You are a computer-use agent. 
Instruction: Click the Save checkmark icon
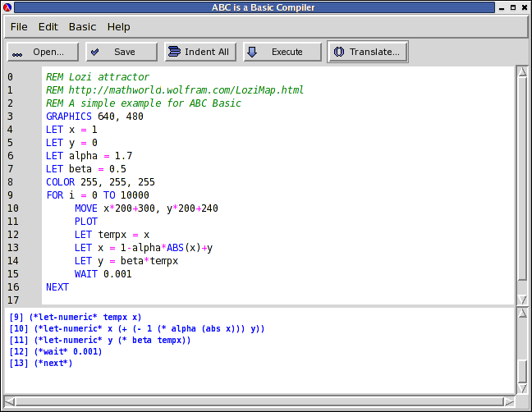click(95, 52)
